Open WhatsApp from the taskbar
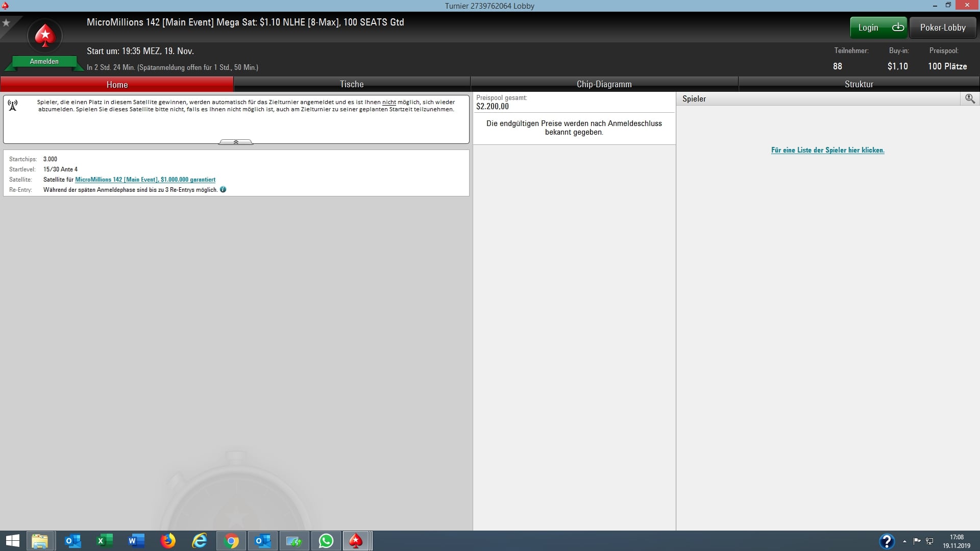The image size is (980, 551). tap(326, 541)
